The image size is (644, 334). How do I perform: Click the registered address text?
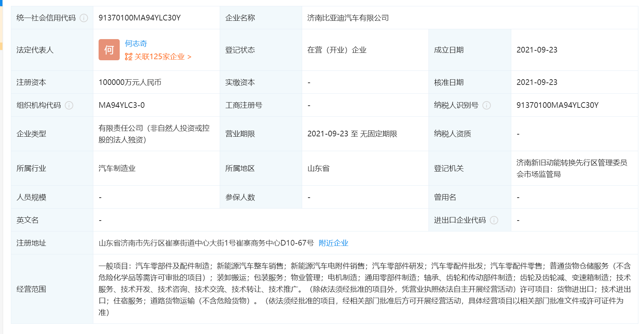tap(206, 243)
